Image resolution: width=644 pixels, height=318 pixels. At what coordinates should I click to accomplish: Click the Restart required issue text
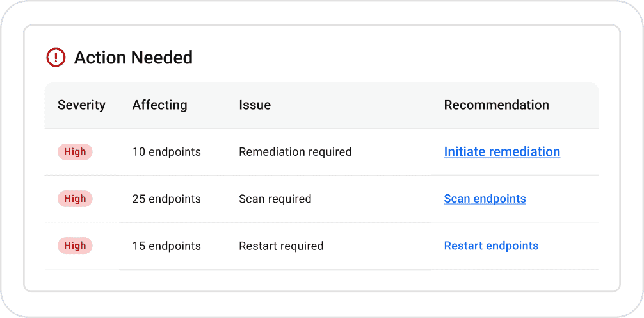tap(281, 246)
